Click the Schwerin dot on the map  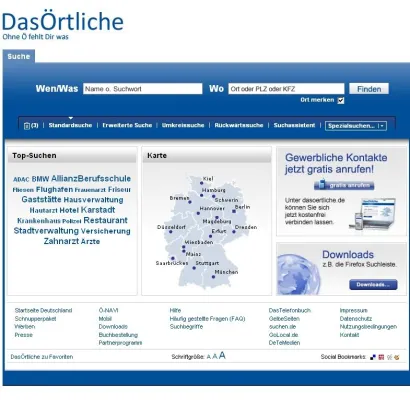tap(214, 196)
